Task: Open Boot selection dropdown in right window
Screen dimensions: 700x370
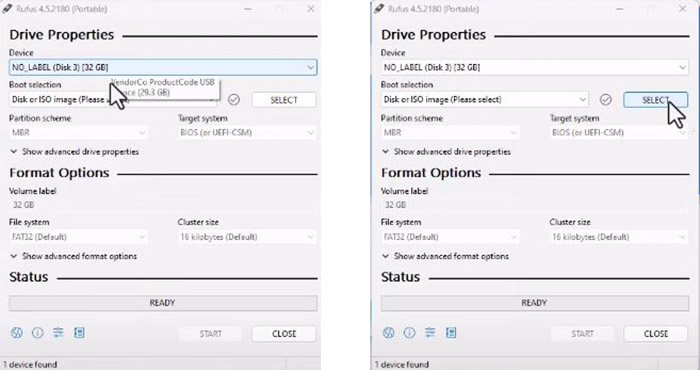Action: 485,100
